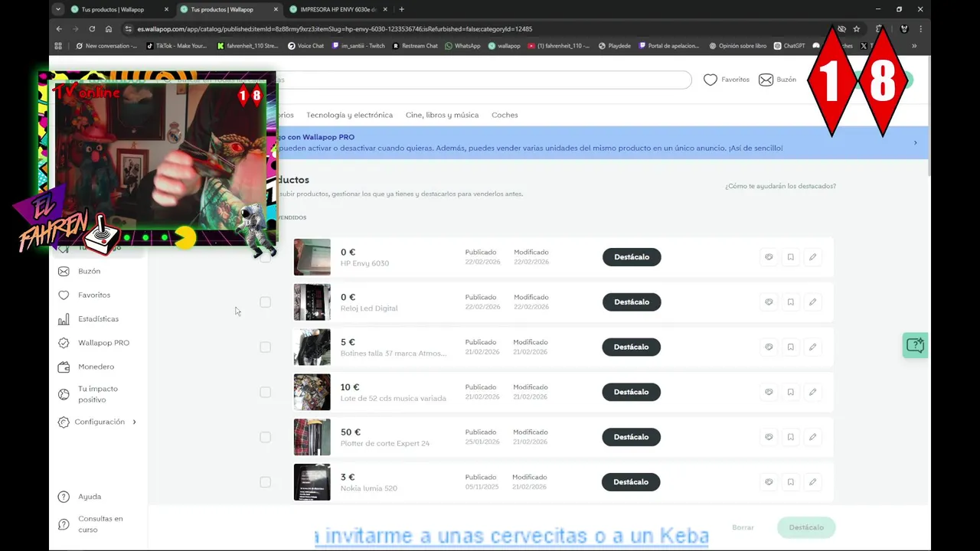Expand the Wallapop PRO banner chevron

point(915,143)
